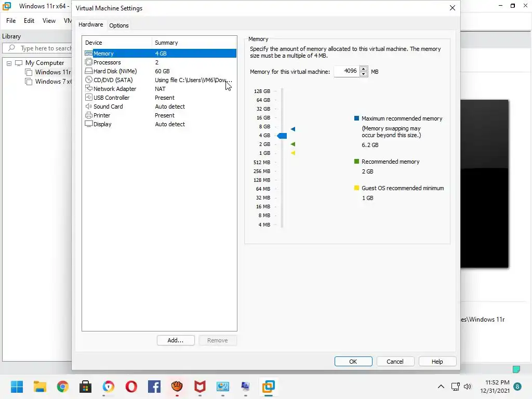Click yellow guest OS minimum marker
This screenshot has width=532, height=399.
293,153
